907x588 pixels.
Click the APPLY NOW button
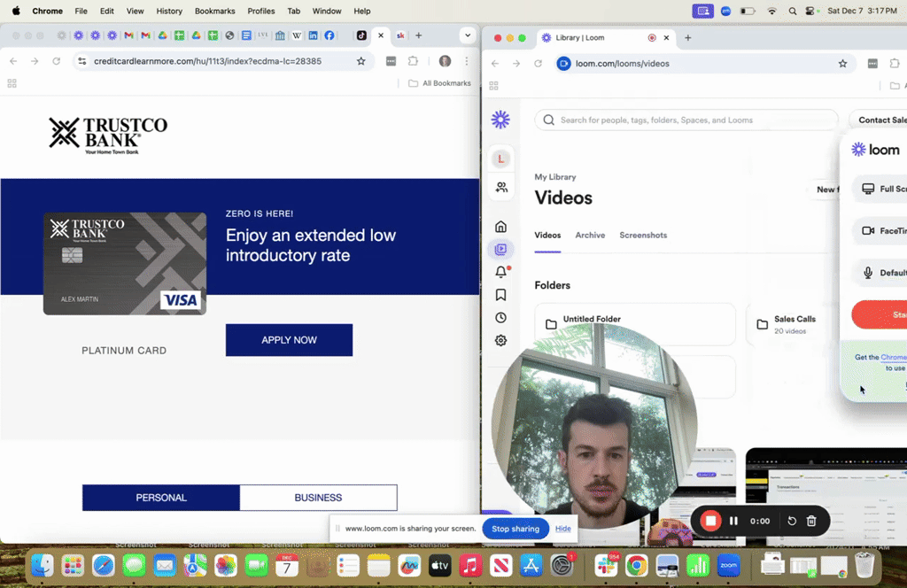290,340
